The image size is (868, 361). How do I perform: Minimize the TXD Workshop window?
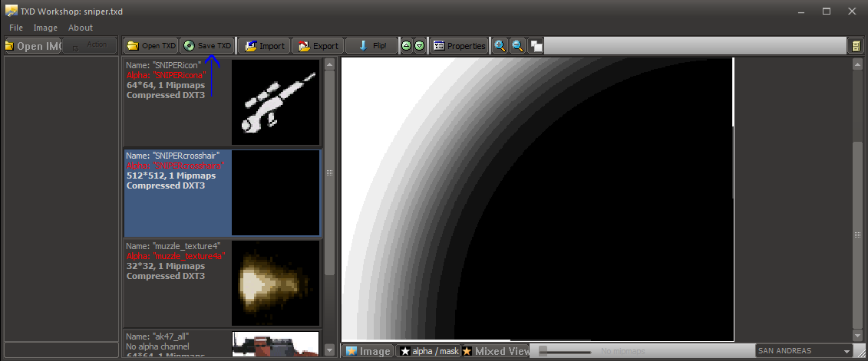[801, 11]
